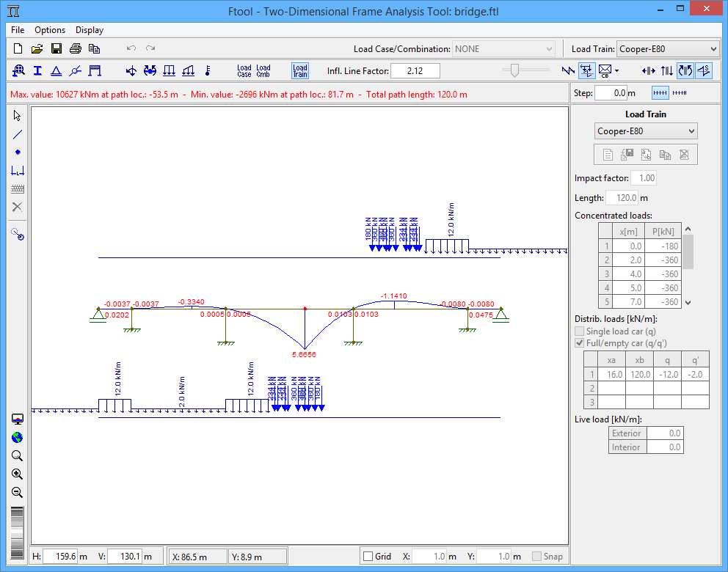Click the Load Case button
728x572 pixels.
[x=244, y=71]
